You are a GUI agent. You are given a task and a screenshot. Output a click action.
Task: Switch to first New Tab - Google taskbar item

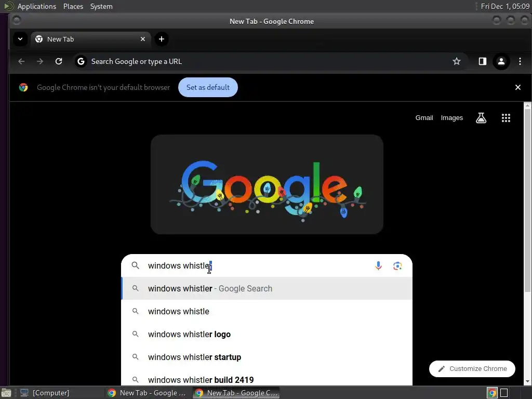[147, 393]
